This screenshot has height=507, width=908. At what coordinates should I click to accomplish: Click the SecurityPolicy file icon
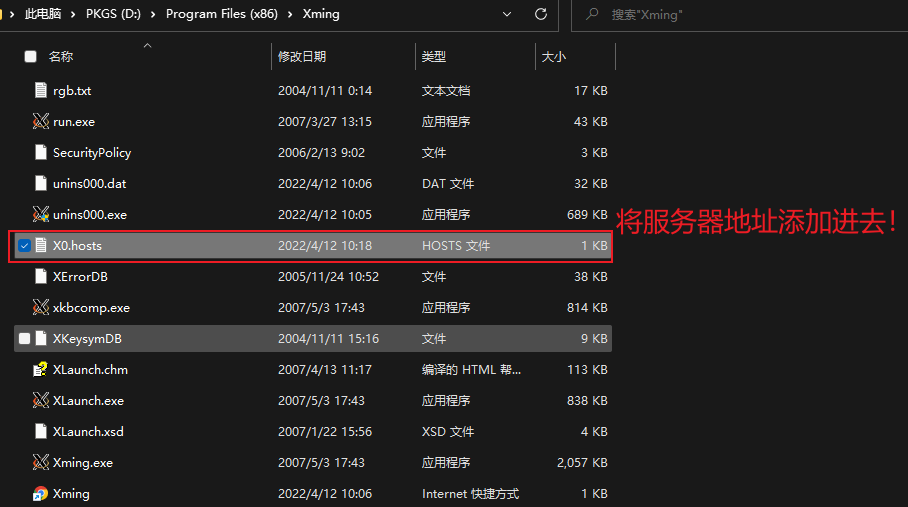pos(41,152)
